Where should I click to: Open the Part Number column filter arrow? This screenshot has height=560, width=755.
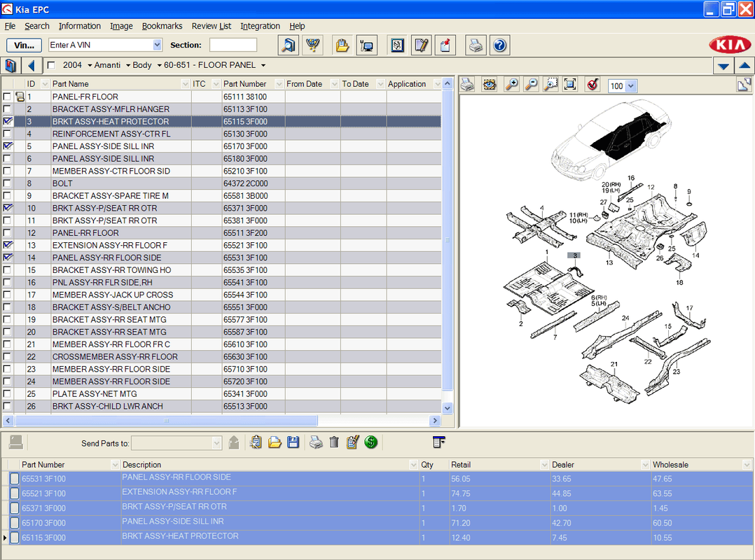point(279,84)
